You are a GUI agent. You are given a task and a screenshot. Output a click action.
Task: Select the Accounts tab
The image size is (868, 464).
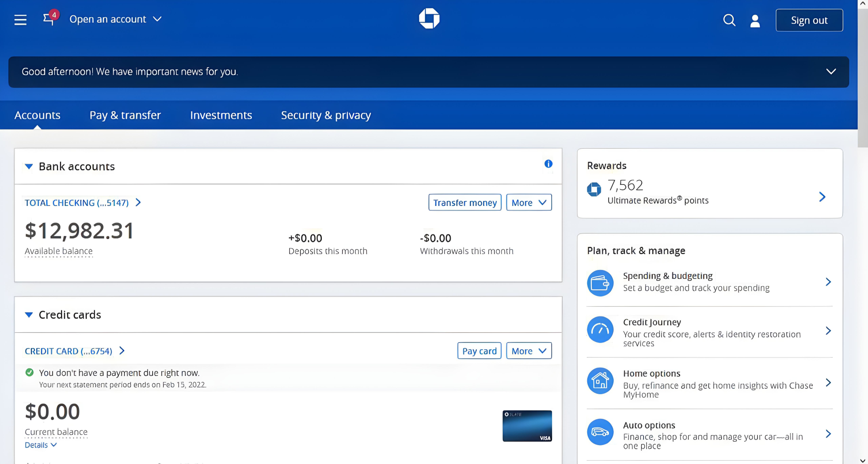[37, 115]
